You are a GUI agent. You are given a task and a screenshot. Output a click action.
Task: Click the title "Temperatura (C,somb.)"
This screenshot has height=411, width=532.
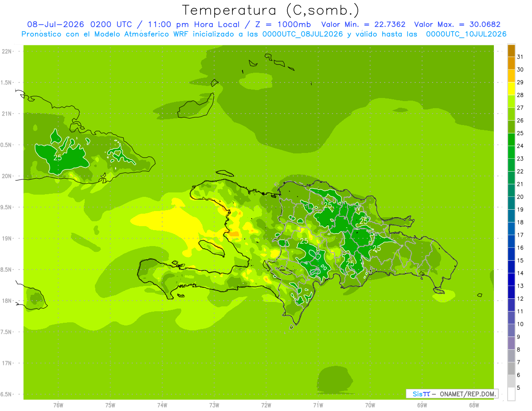click(x=270, y=10)
